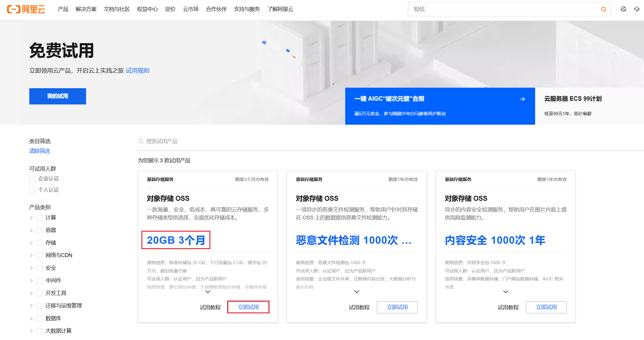Expand the 大数据计算 category arrow
The image size is (644, 340).
[x=31, y=331]
